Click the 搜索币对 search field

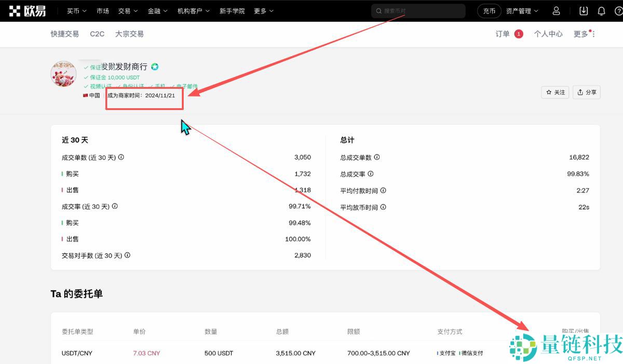[x=418, y=10]
